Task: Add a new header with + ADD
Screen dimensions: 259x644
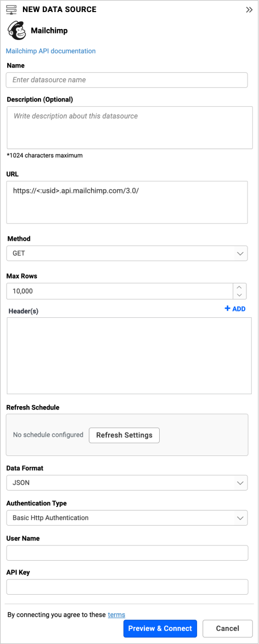Action: click(x=235, y=309)
